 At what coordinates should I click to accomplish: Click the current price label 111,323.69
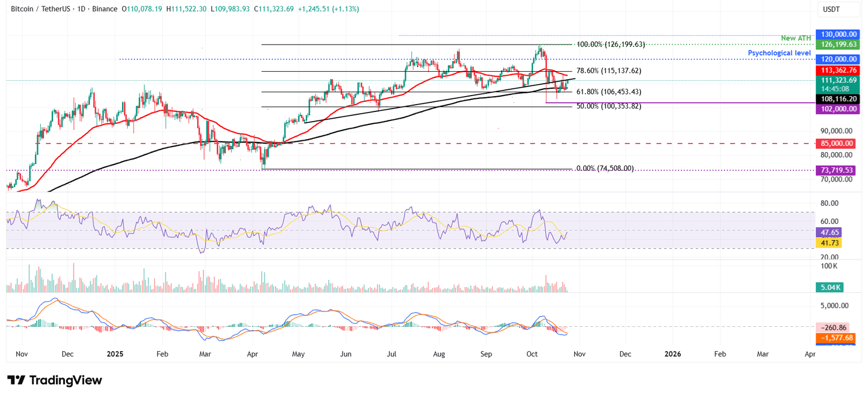pos(838,80)
